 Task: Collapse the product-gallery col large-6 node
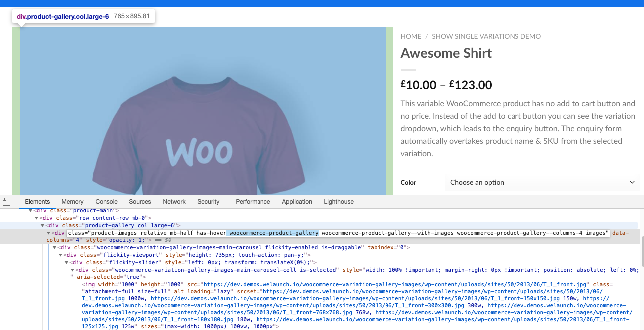click(42, 225)
